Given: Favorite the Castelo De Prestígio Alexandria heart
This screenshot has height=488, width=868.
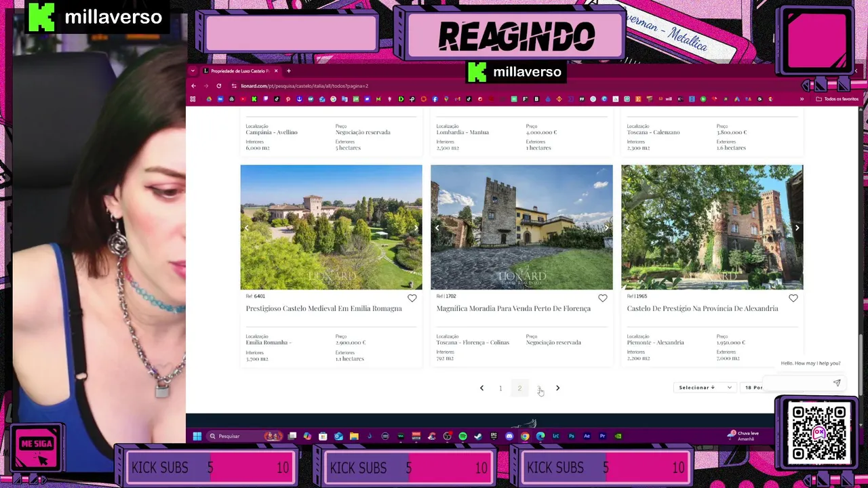Looking at the screenshot, I should (793, 298).
